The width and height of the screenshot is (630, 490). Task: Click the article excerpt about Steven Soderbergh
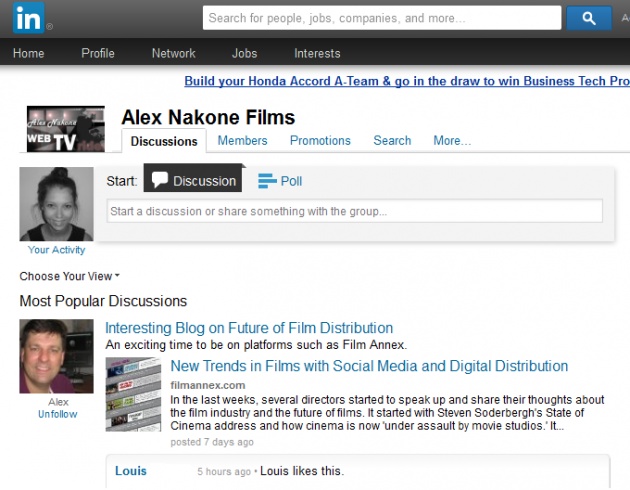387,412
